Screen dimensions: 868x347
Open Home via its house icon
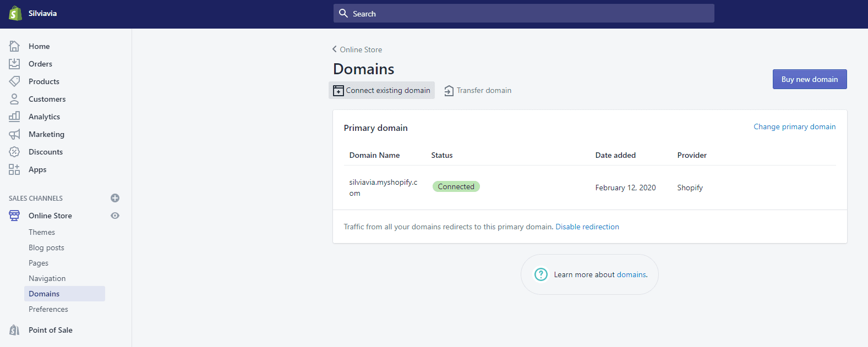coord(14,46)
